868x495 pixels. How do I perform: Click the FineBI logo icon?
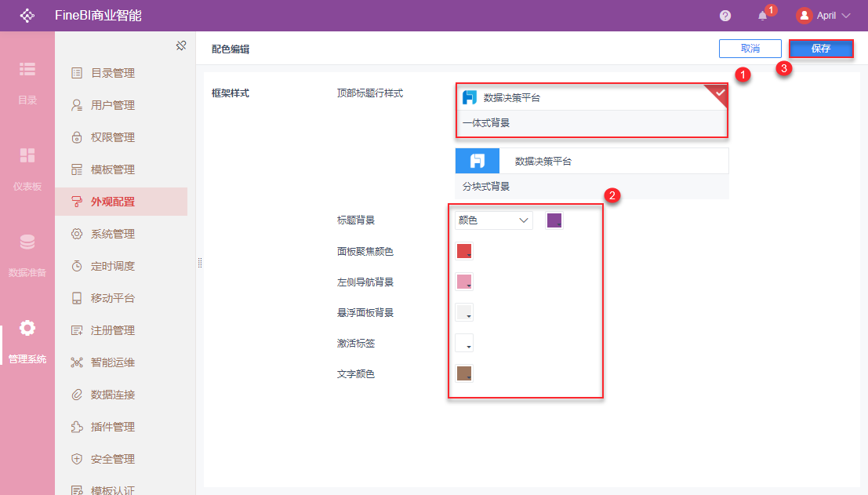pos(27,16)
